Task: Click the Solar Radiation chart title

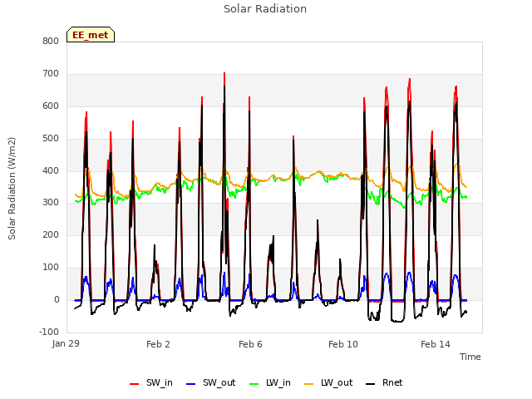Action: tap(265, 9)
